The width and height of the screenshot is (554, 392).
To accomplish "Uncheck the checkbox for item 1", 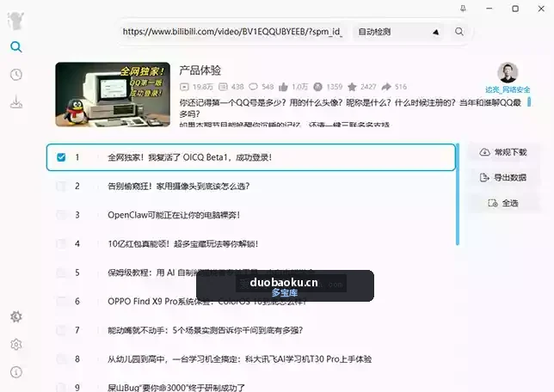I will pos(61,157).
